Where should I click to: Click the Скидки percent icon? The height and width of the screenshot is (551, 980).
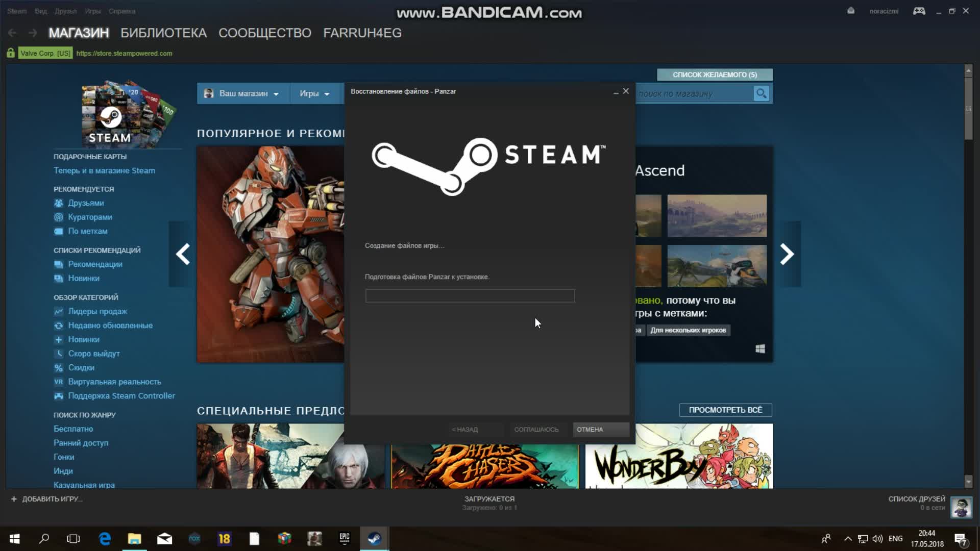pyautogui.click(x=59, y=368)
